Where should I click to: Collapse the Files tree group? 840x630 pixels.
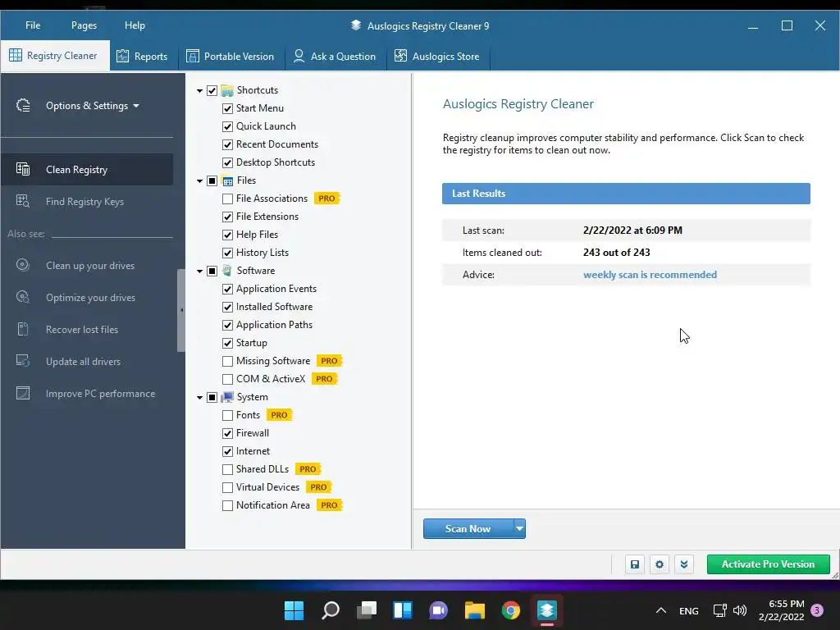coord(200,181)
